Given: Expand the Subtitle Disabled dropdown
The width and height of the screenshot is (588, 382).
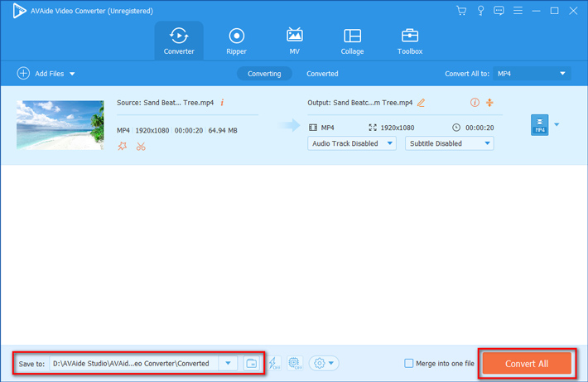Looking at the screenshot, I should coord(449,143).
